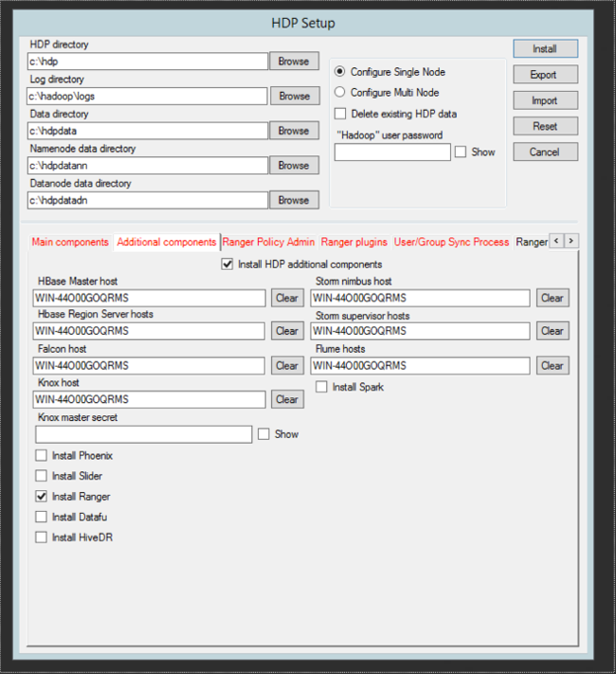Viewport: 616px width, 674px height.
Task: Browse for the Log directory
Action: [x=295, y=96]
